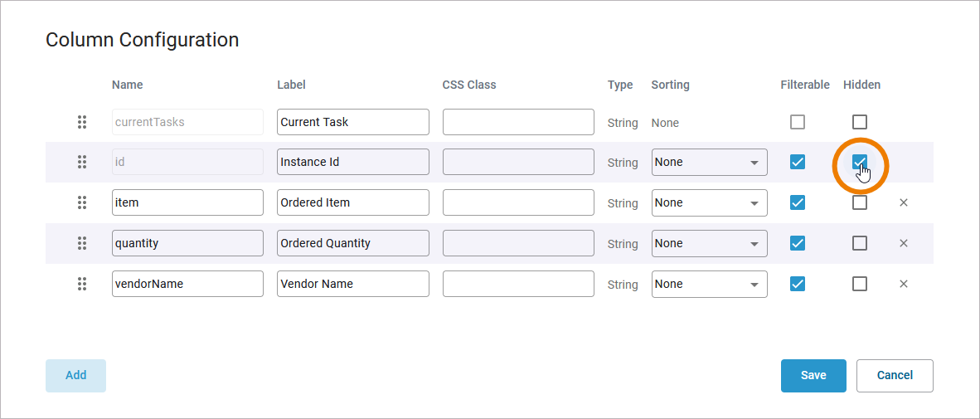Click drag handle for item row
The image size is (980, 419).
click(82, 202)
